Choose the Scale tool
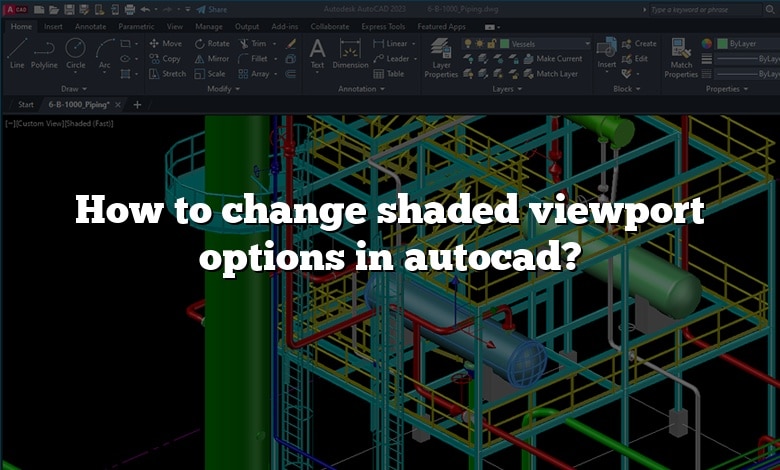 (210, 74)
